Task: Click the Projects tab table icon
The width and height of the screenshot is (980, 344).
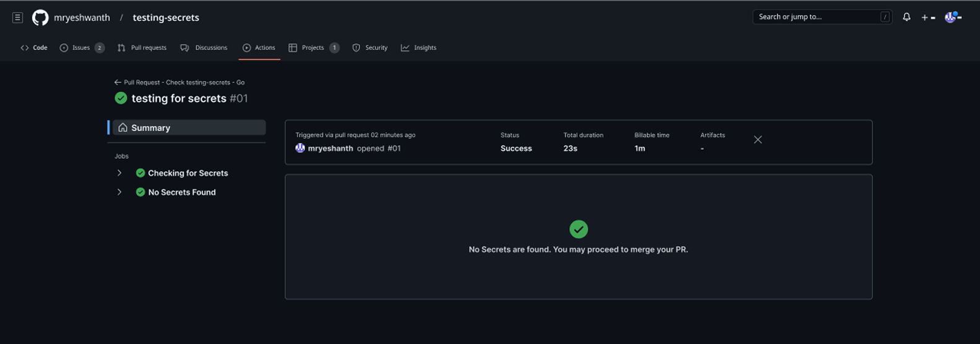Action: [x=293, y=48]
